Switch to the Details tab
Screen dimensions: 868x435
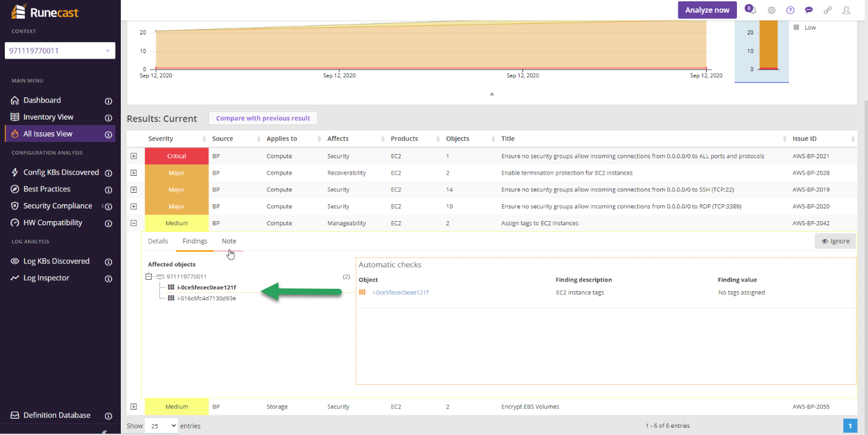pyautogui.click(x=158, y=241)
